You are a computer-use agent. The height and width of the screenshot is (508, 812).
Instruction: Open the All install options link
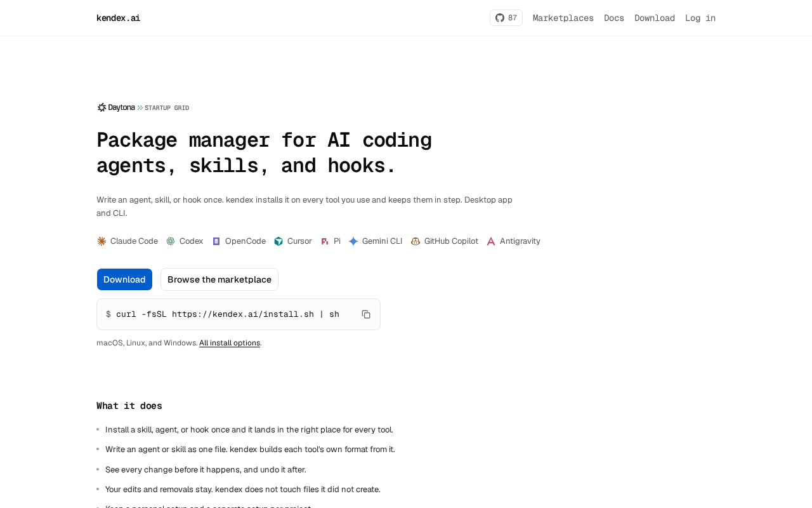coord(230,343)
